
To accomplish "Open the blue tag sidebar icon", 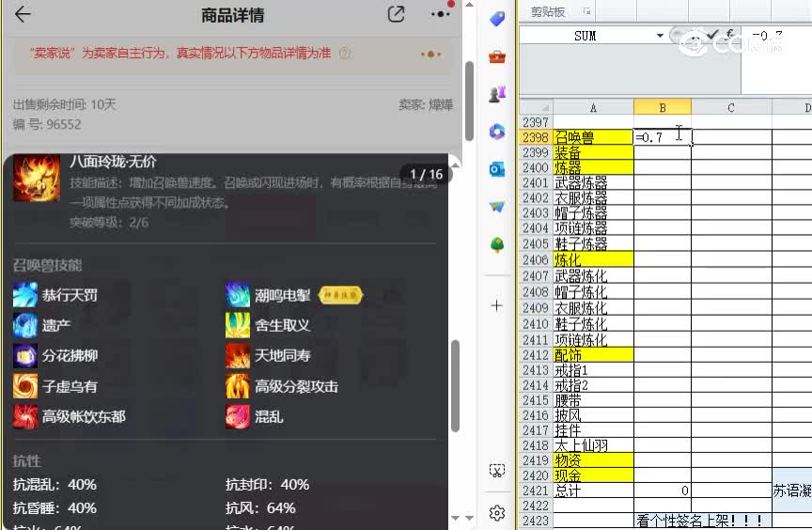I will [x=497, y=19].
